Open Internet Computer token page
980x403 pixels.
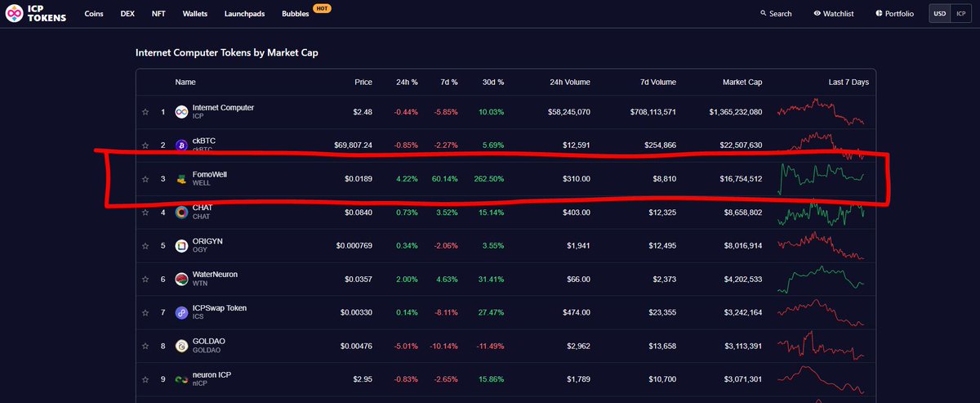pos(223,108)
